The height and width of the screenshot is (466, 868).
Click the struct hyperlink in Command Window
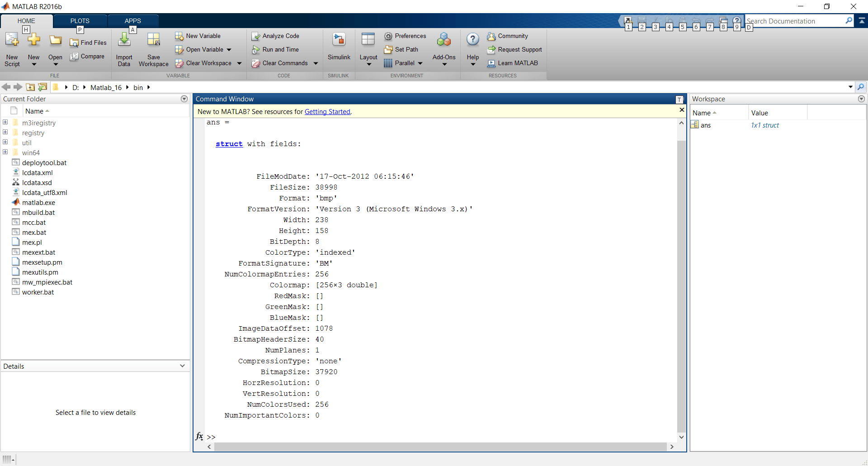229,144
